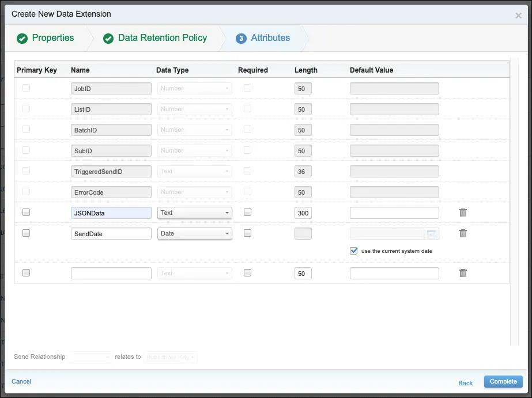Click the green checkmark on the Properties step

tap(22, 37)
